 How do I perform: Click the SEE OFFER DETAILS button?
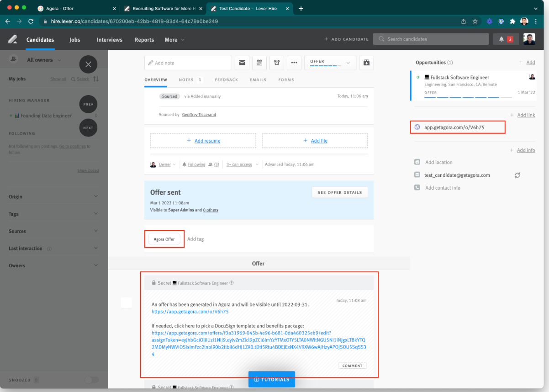(339, 192)
